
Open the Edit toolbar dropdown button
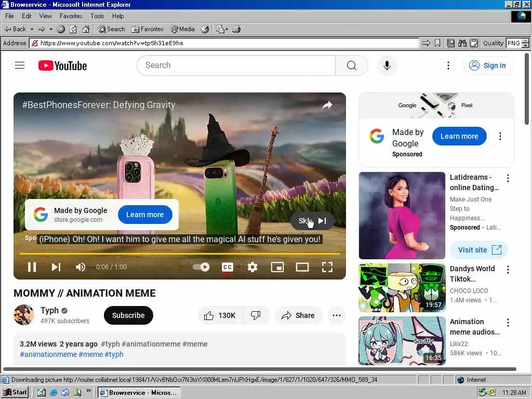pos(222,29)
